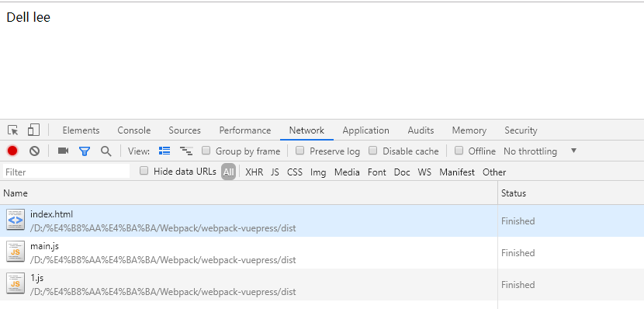
Task: Check the Disable cache option
Action: [x=372, y=151]
